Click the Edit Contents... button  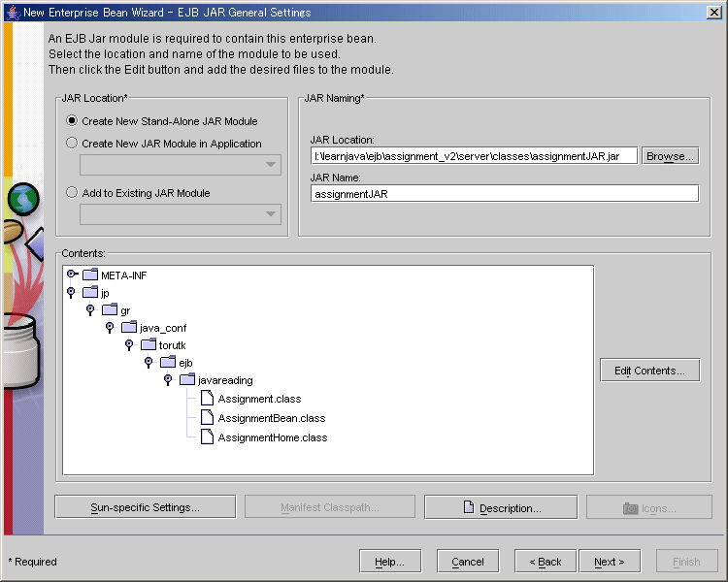[x=649, y=371]
